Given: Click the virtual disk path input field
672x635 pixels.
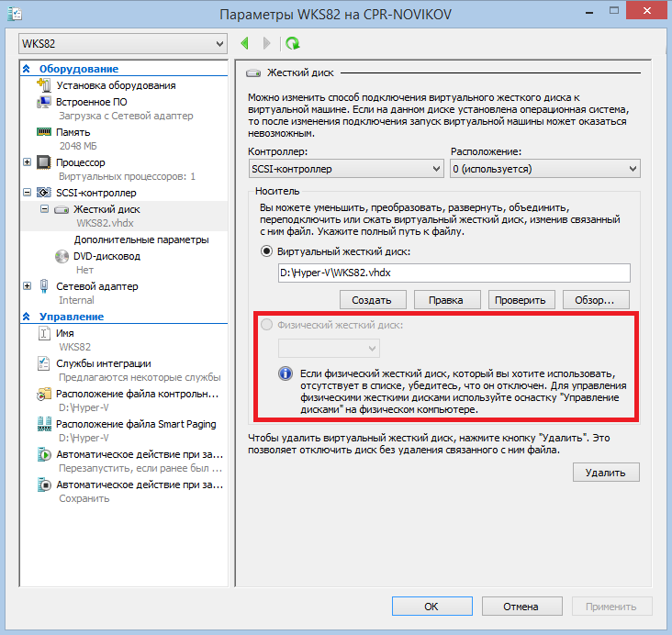Looking at the screenshot, I should pos(454,273).
